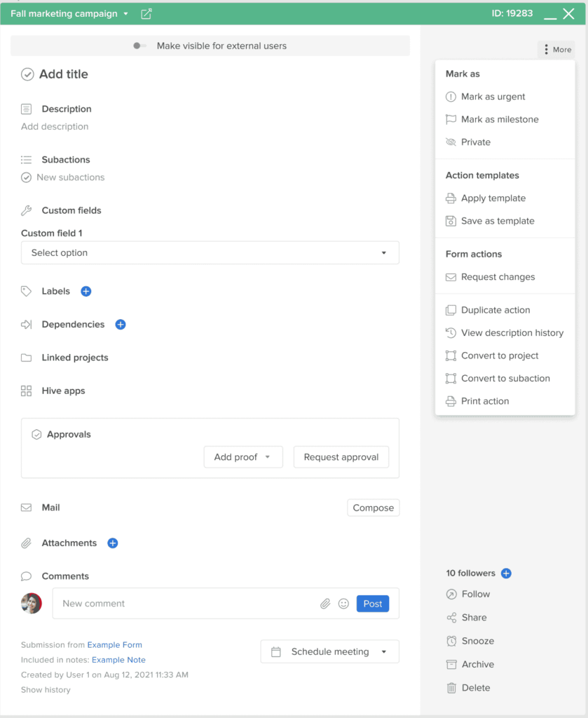Check the New subactions circle
The image size is (588, 718).
click(x=27, y=177)
